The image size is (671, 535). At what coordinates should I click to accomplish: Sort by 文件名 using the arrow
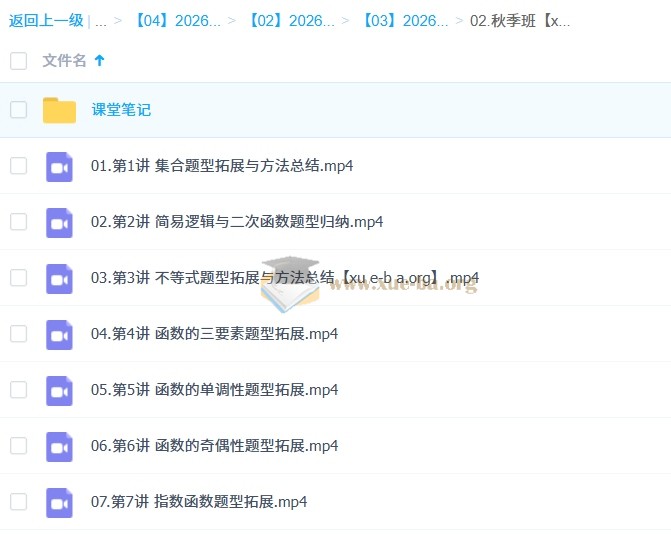(99, 61)
